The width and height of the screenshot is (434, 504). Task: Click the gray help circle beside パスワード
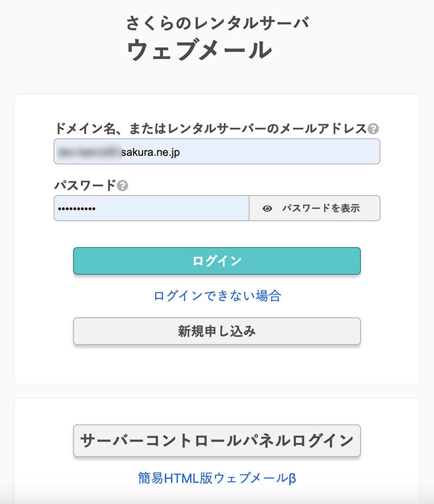122,184
